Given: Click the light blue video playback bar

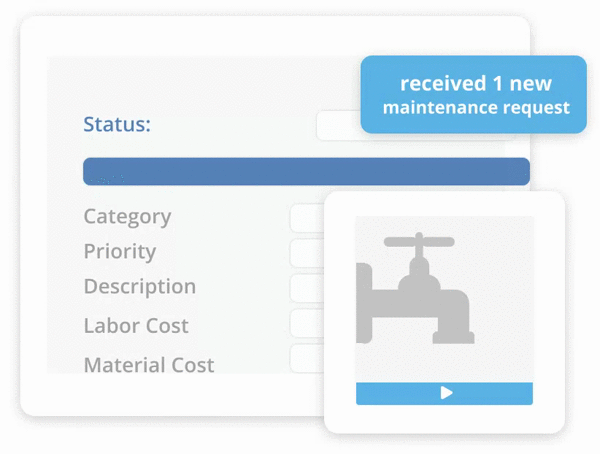Looking at the screenshot, I should pos(444,393).
